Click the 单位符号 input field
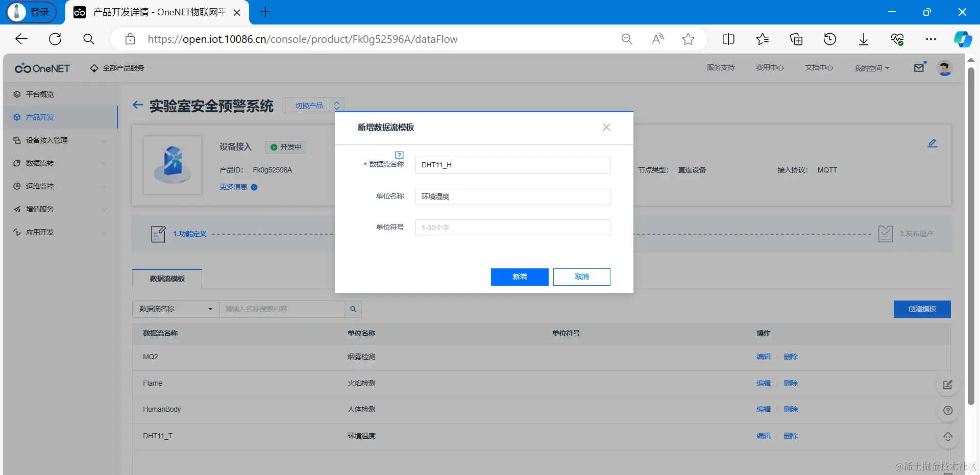This screenshot has width=980, height=475. (x=512, y=228)
